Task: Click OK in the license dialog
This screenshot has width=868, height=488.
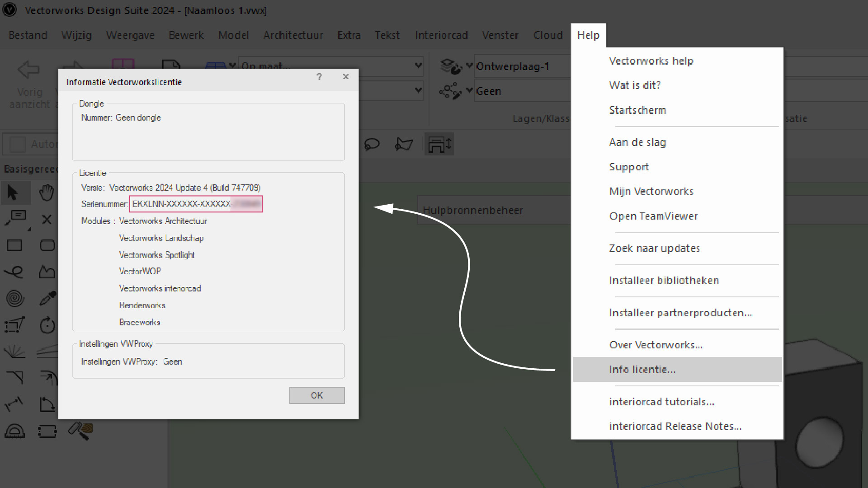Action: [x=317, y=395]
